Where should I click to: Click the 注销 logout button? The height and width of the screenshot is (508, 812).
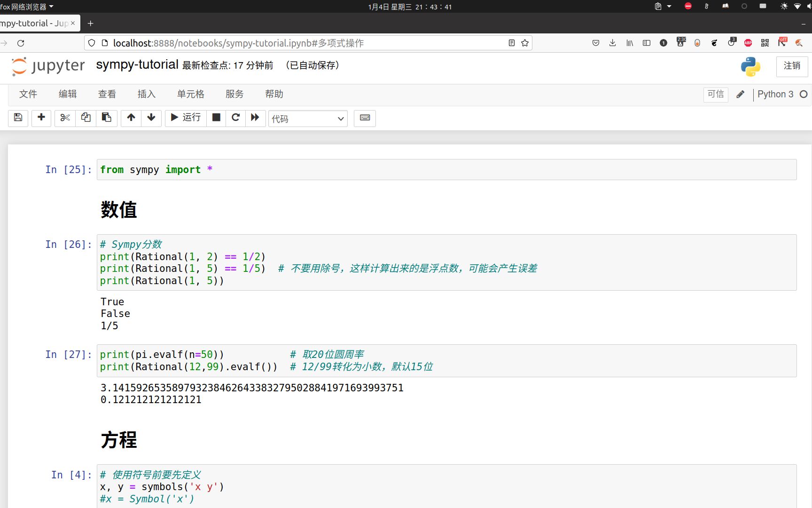click(792, 66)
